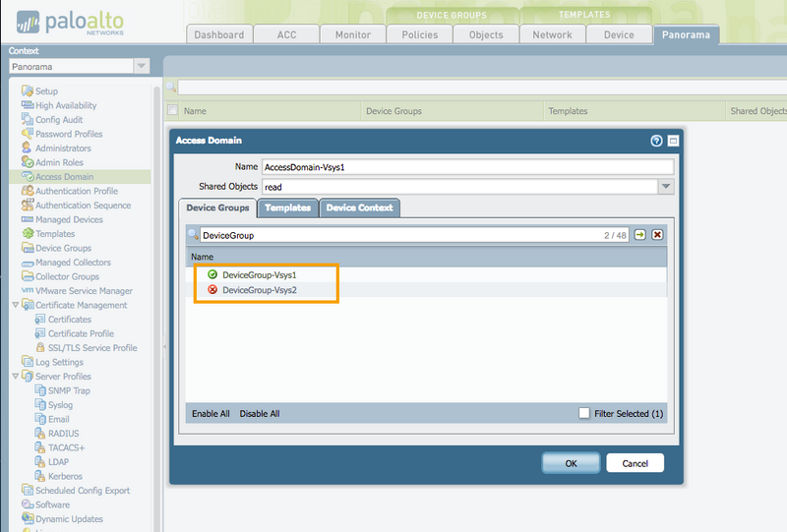787x532 pixels.
Task: Select Access Domain in sidebar
Action: pos(80,177)
